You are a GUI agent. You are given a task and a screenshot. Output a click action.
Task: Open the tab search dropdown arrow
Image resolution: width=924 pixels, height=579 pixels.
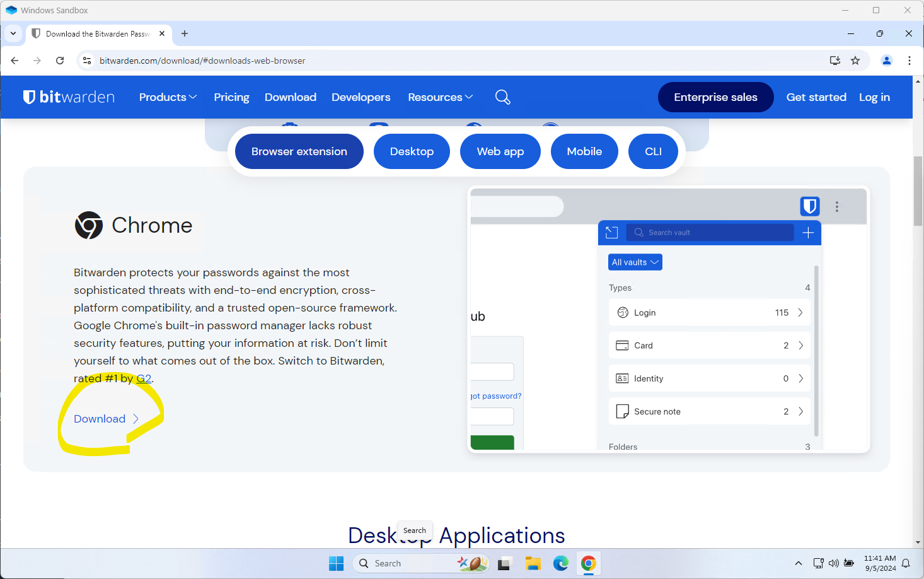pyautogui.click(x=13, y=33)
